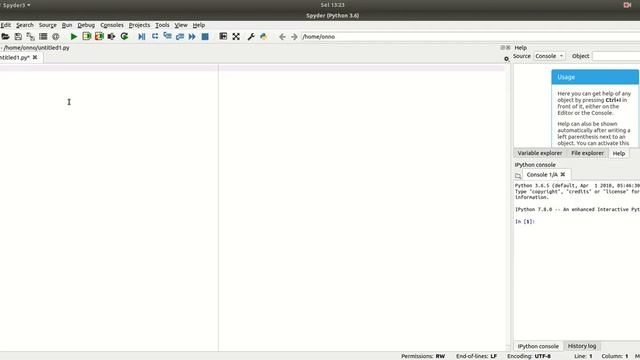This screenshot has height=360, width=640.
Task: Click the Usage header in Help pane
Action: 595,77
